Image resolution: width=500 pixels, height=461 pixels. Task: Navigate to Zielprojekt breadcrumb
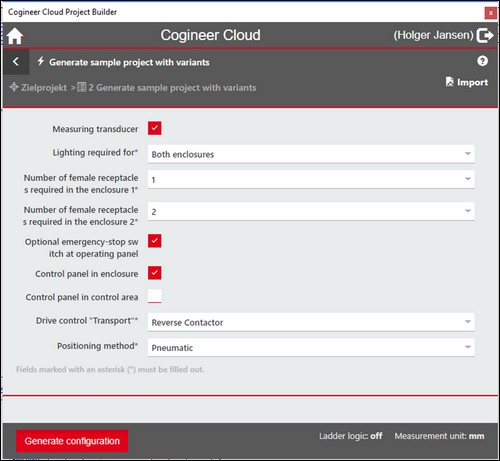tap(44, 88)
